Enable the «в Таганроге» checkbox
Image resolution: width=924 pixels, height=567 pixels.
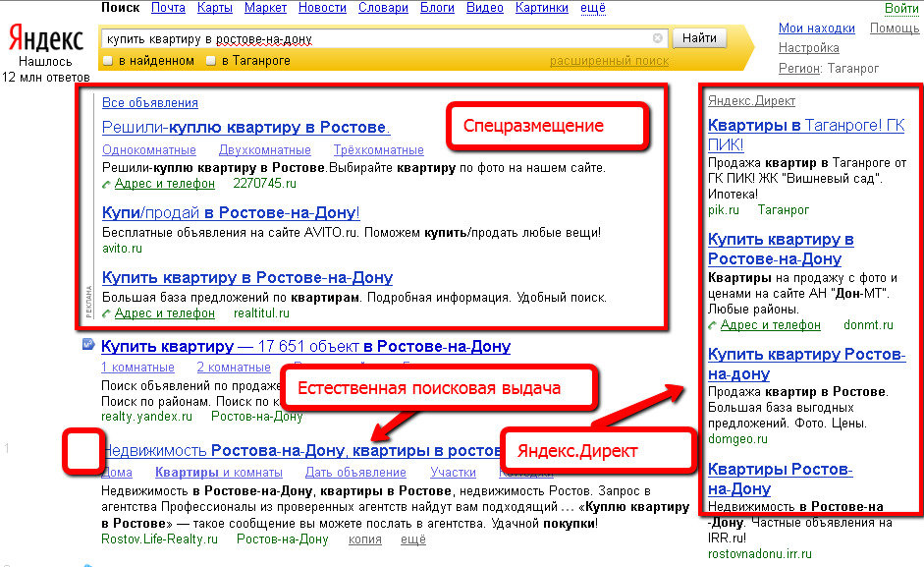[x=210, y=61]
